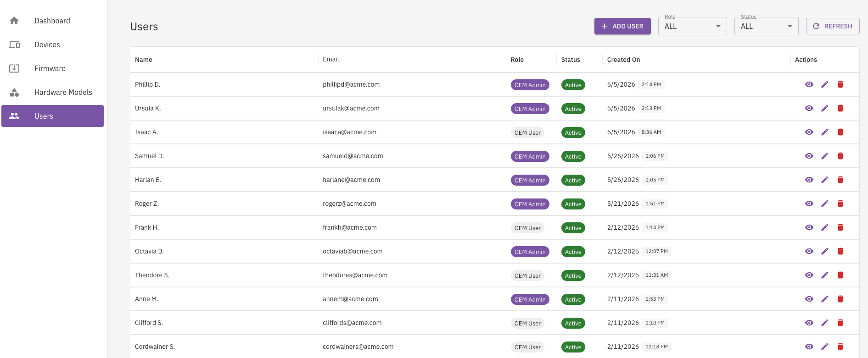
Task: Delete user Isaac A.
Action: coord(840,132)
